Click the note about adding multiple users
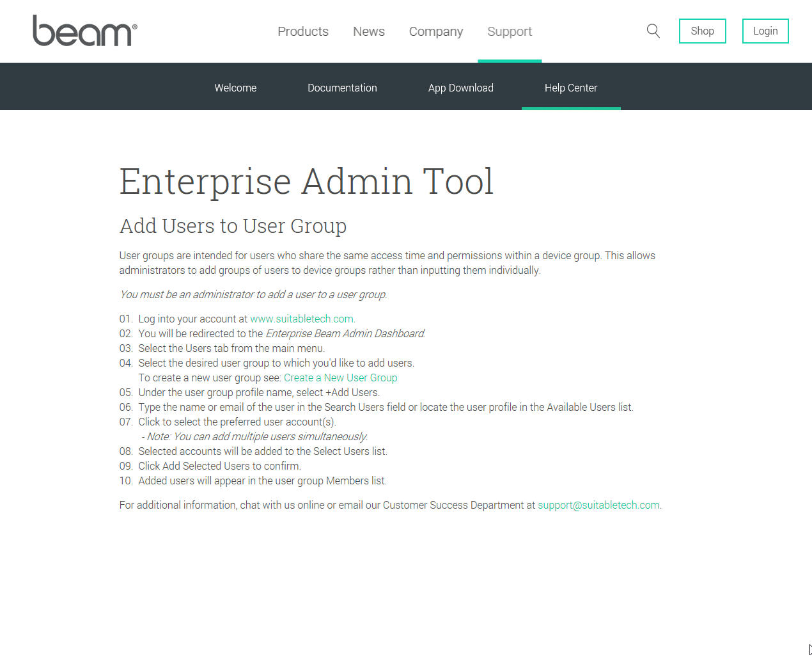 click(x=254, y=436)
